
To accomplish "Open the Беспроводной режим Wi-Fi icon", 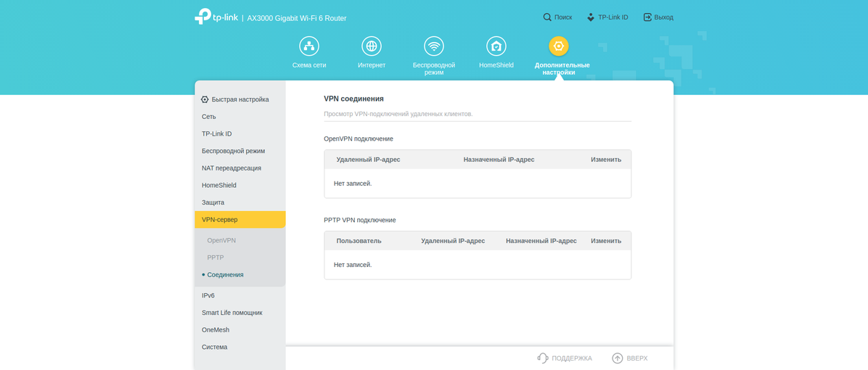I will pyautogui.click(x=434, y=46).
